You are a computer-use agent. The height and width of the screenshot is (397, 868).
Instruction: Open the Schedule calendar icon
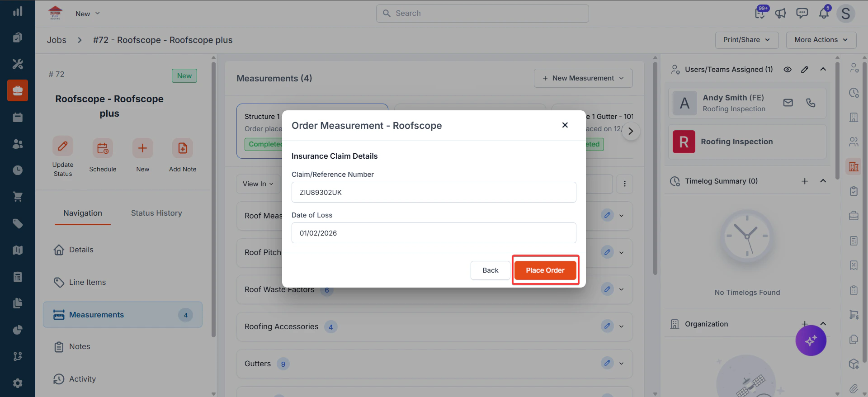click(103, 148)
